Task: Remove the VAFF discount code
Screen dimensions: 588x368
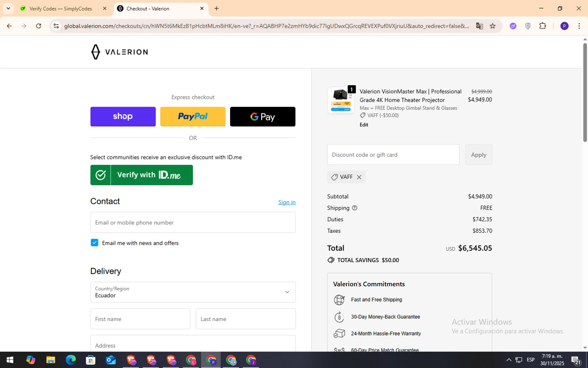Action: click(x=359, y=177)
